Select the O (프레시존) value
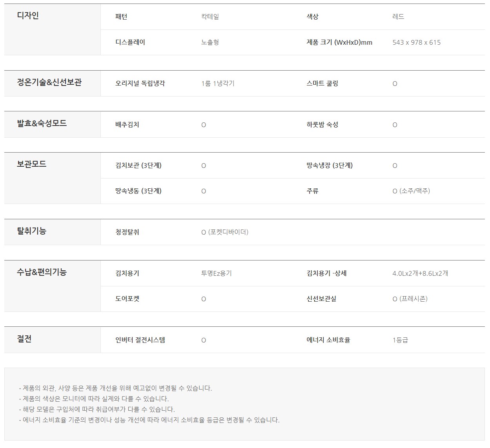 (x=410, y=299)
